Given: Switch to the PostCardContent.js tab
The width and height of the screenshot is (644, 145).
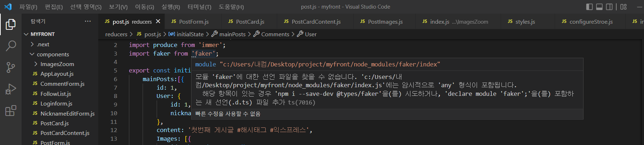Looking at the screenshot, I should pyautogui.click(x=316, y=22).
